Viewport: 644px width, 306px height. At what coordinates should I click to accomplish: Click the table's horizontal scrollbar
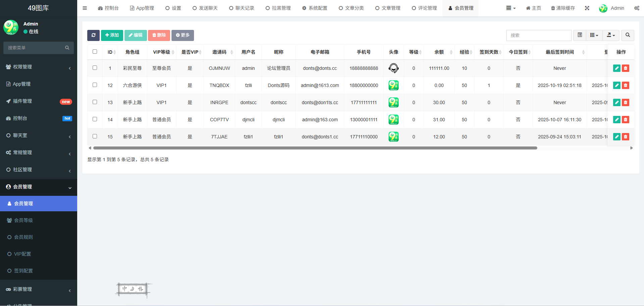(315, 148)
